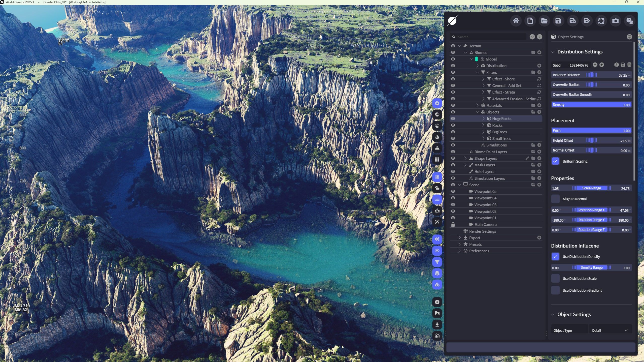Hide the HugeRocks object via eye icon

click(x=453, y=118)
